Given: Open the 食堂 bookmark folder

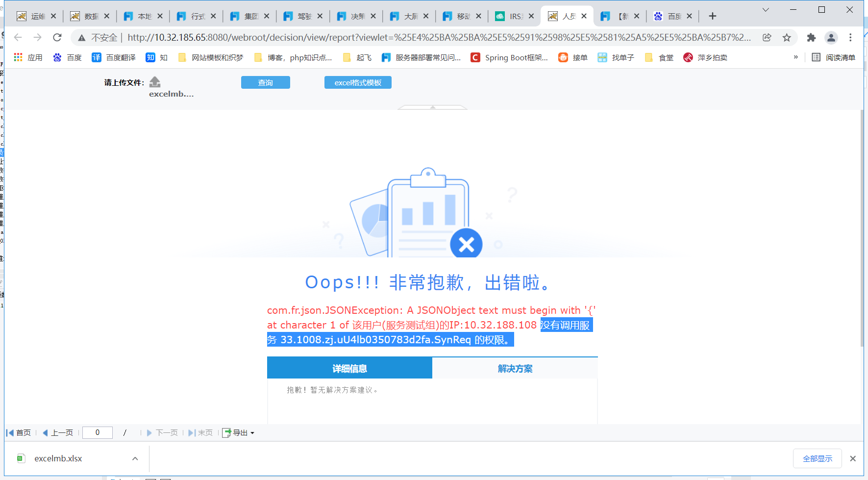Looking at the screenshot, I should click(659, 57).
